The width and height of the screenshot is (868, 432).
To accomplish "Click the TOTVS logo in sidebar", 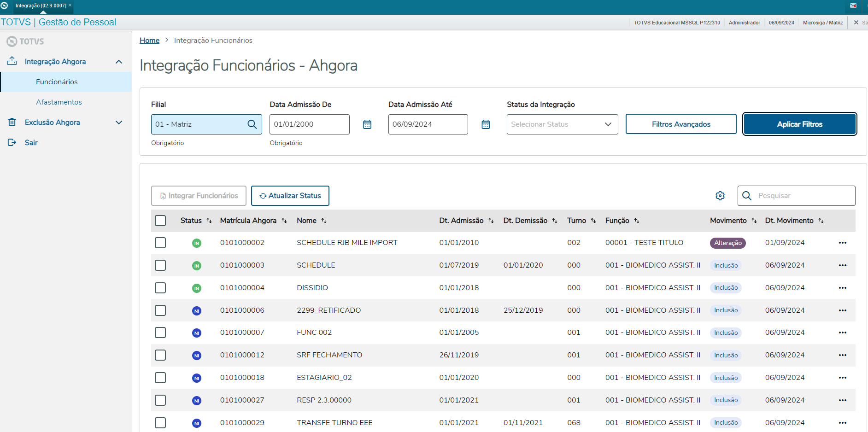I will [x=25, y=41].
